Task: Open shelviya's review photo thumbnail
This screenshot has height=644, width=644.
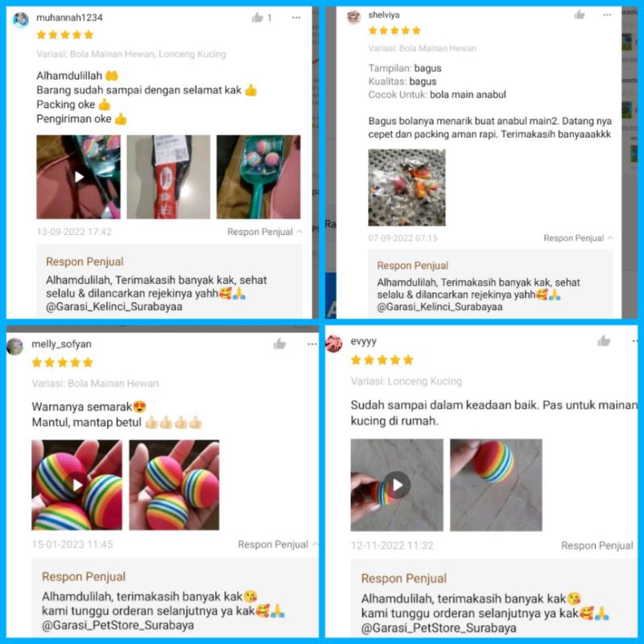Action: [x=407, y=188]
